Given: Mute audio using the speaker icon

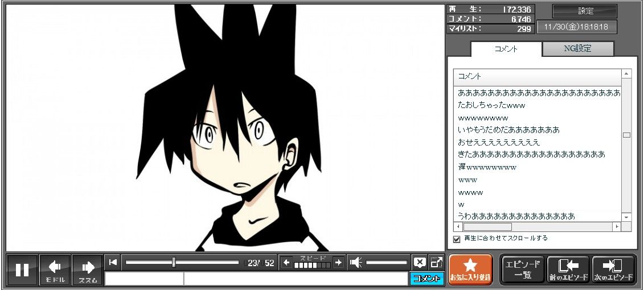Looking at the screenshot, I should [356, 262].
